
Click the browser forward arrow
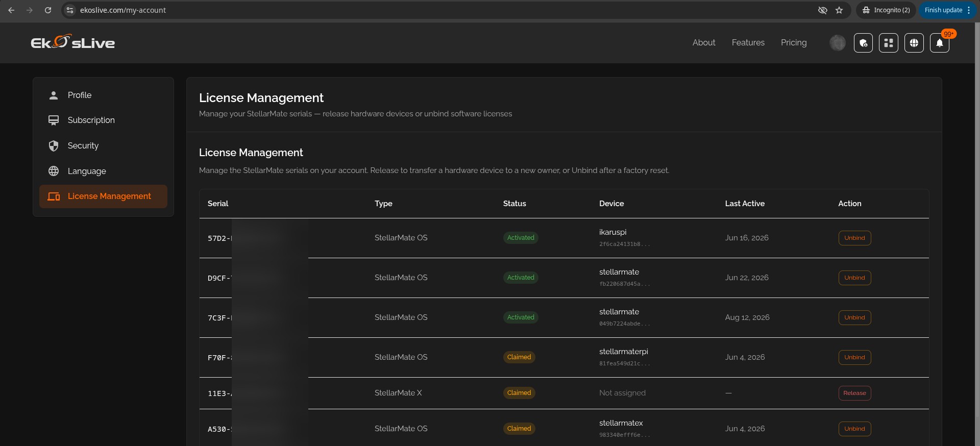click(x=30, y=10)
